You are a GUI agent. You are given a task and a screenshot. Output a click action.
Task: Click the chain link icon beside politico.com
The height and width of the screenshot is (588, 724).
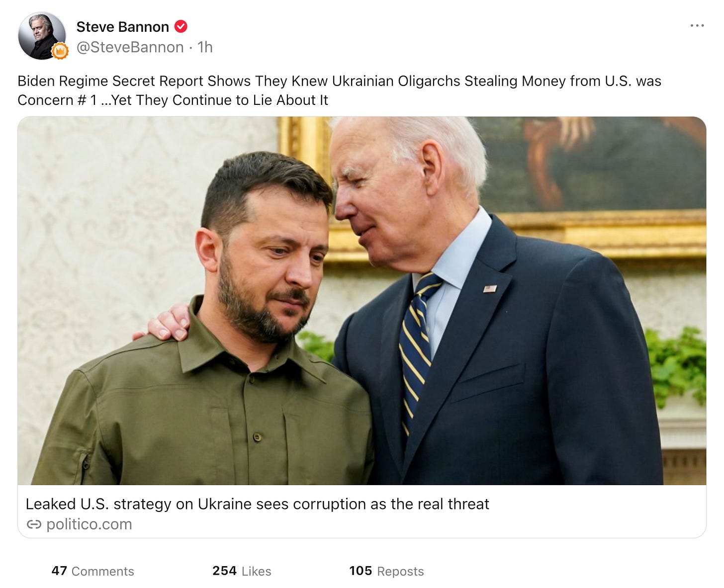point(34,524)
